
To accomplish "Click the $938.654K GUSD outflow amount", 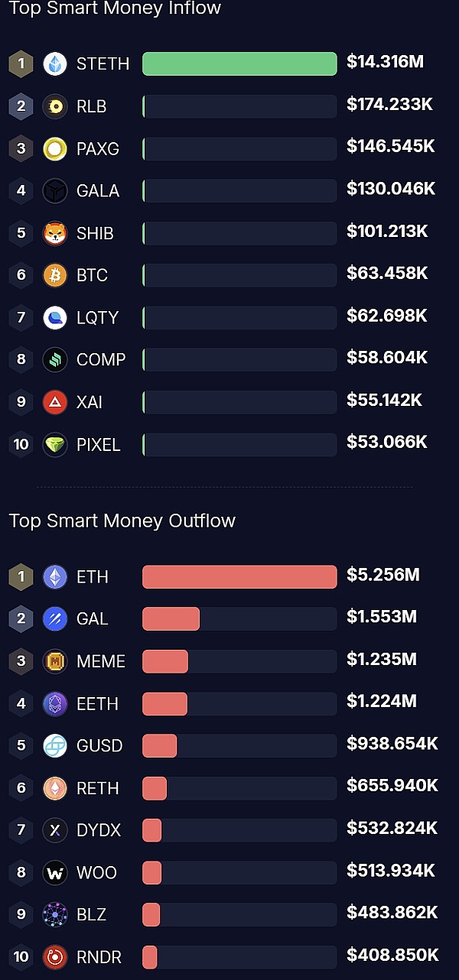I will pos(392,743).
